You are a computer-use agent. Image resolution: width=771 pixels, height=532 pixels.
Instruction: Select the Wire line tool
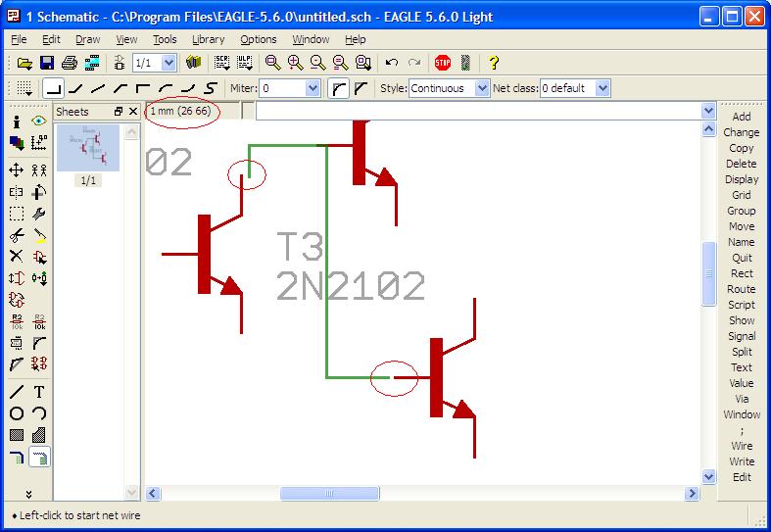pyautogui.click(x=17, y=392)
